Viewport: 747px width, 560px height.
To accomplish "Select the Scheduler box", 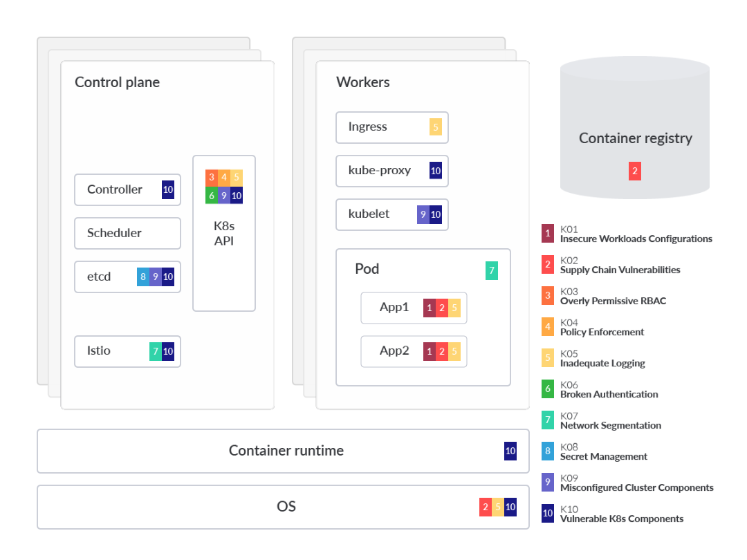I will coord(127,233).
